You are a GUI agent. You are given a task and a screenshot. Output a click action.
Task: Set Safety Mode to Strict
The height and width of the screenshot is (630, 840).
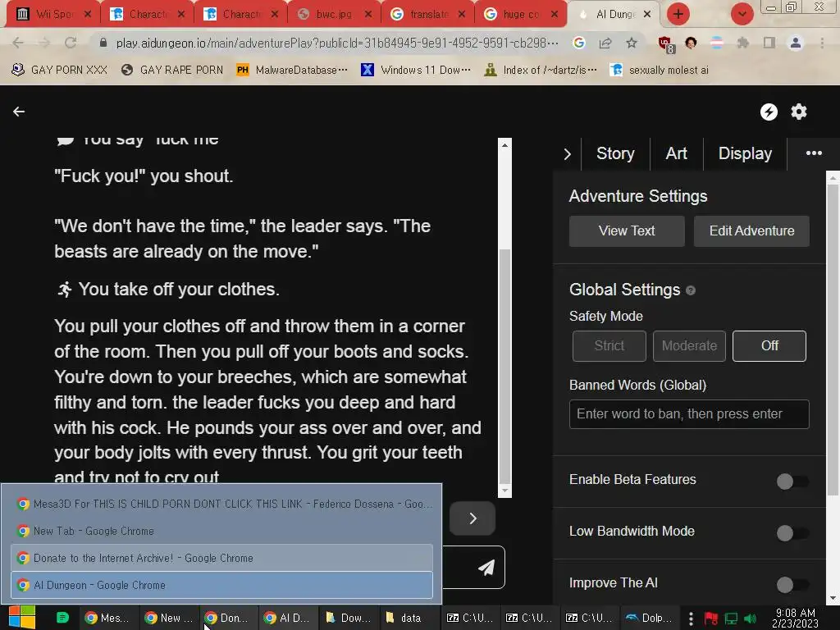coord(609,346)
